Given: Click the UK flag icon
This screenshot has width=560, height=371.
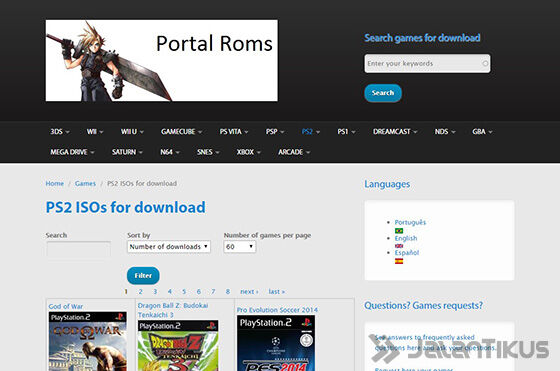Looking at the screenshot, I should [399, 246].
